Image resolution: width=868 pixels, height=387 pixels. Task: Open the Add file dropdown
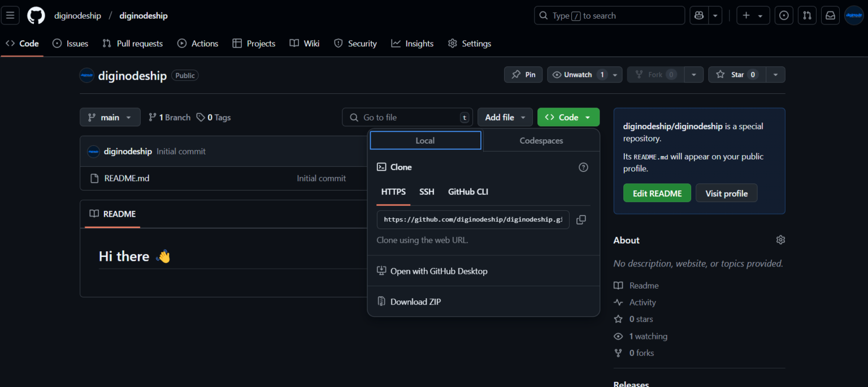pyautogui.click(x=505, y=117)
